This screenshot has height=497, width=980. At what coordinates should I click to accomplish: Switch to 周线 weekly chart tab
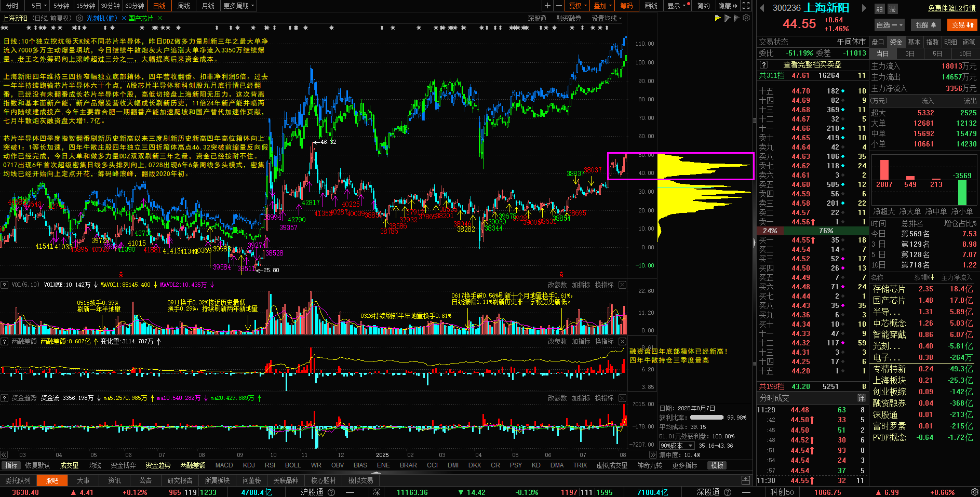coord(184,6)
